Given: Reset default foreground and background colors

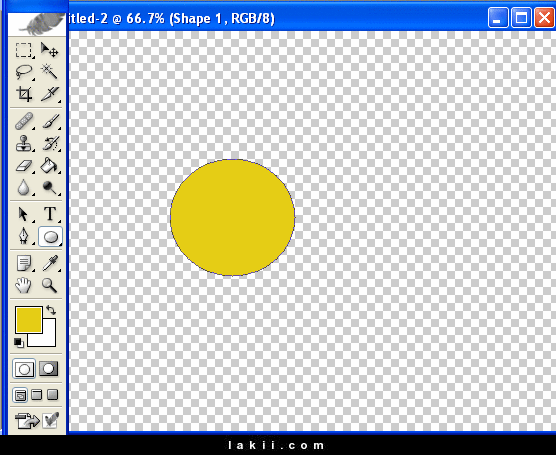Looking at the screenshot, I should click(19, 343).
